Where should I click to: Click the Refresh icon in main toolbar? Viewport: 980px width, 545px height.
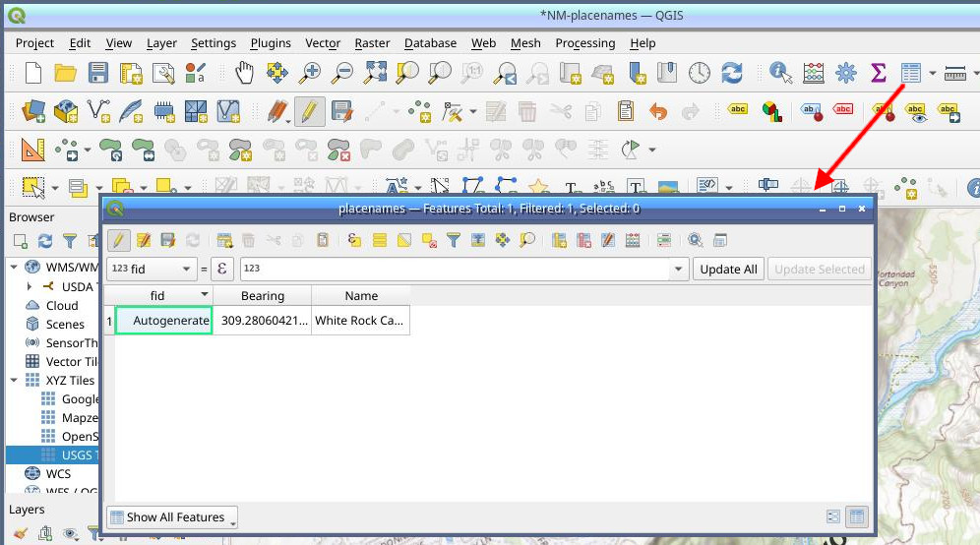click(x=731, y=73)
